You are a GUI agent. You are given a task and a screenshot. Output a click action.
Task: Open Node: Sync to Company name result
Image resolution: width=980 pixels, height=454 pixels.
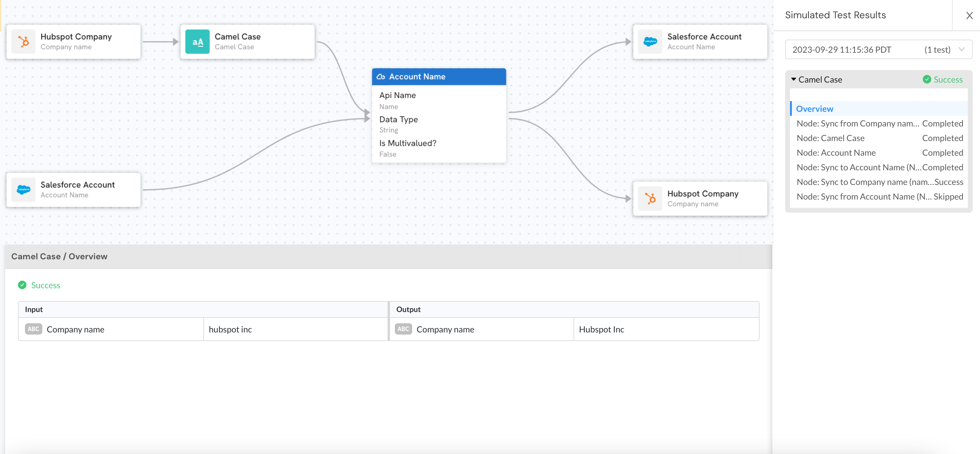[880, 182]
